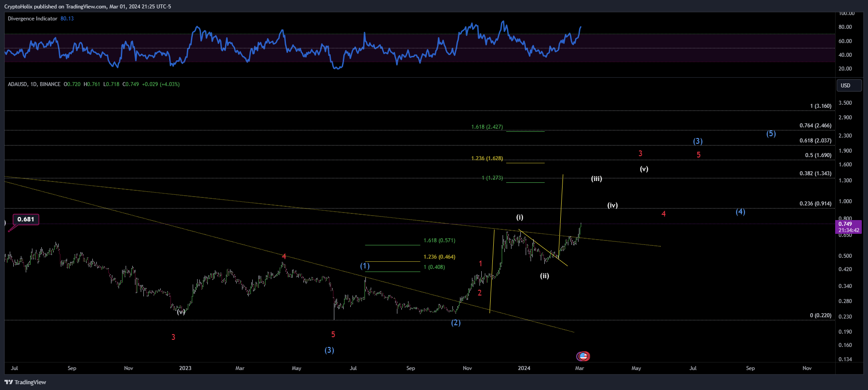Click the countdown timer 21:34:42
The width and height of the screenshot is (868, 390).
pos(849,230)
